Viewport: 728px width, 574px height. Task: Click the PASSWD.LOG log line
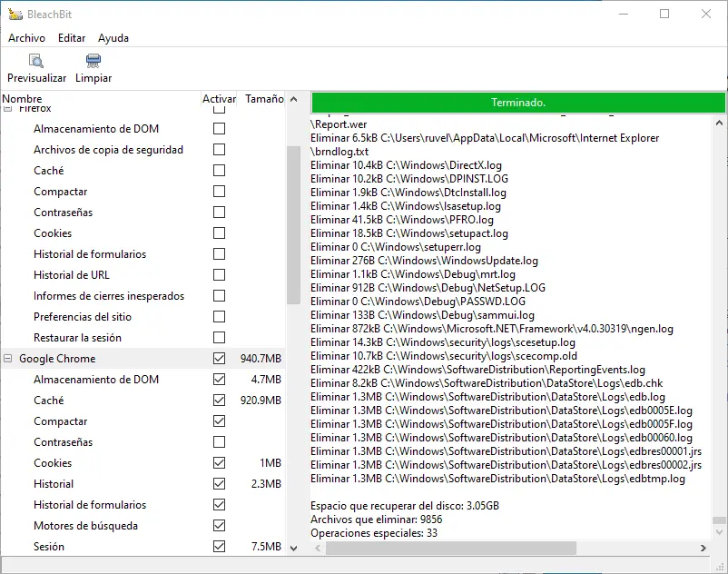[418, 302]
